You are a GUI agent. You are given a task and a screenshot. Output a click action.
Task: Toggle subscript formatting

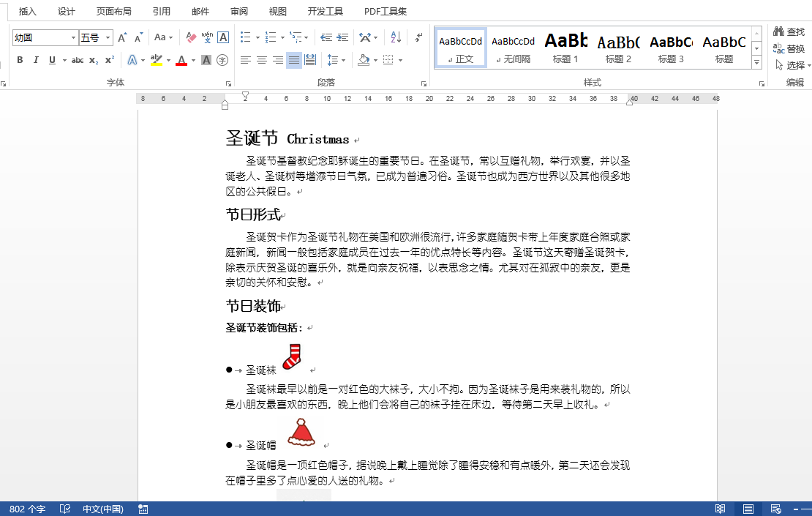tap(93, 60)
